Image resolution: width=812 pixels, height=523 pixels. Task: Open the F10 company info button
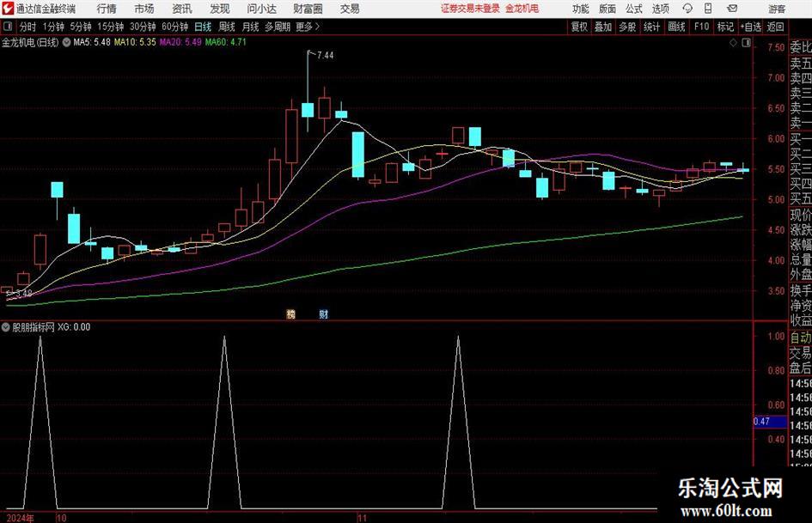[x=701, y=27]
